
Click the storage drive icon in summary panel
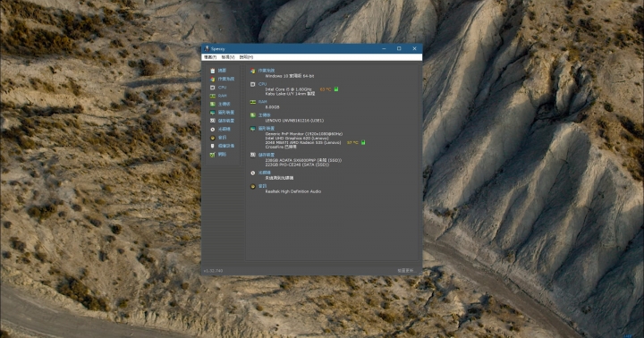point(252,155)
